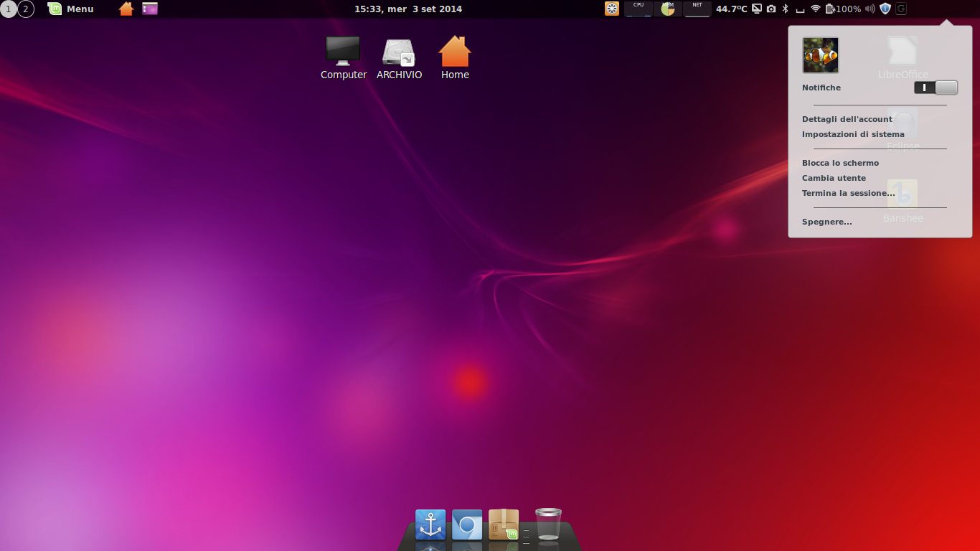Image resolution: width=980 pixels, height=551 pixels.
Task: Click the anchor dock icon
Action: [430, 524]
